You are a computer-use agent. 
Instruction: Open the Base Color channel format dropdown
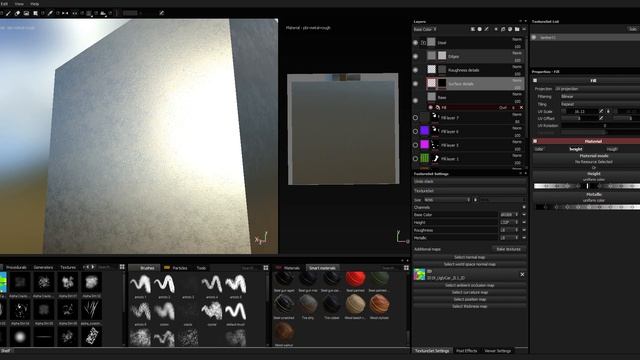point(509,215)
